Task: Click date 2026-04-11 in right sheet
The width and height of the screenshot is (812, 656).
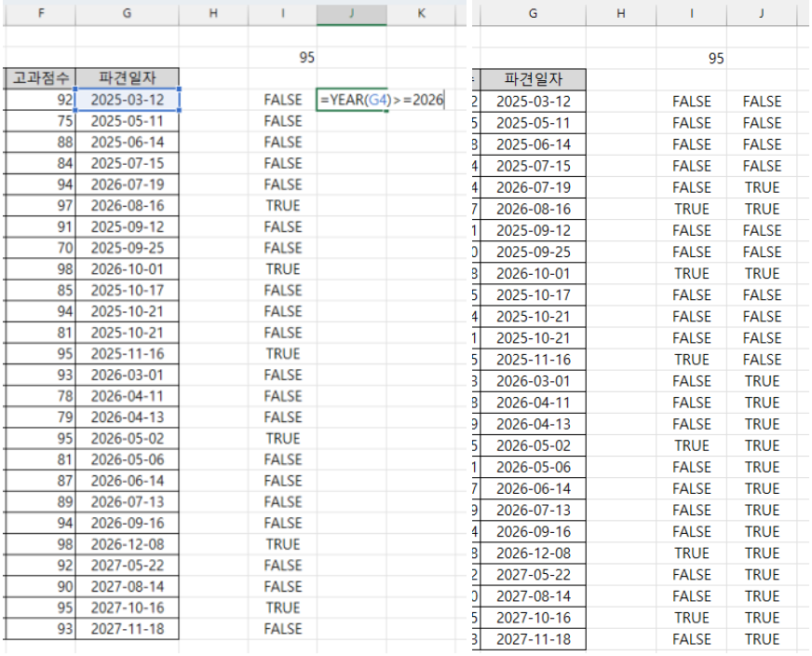Action: pos(534,403)
